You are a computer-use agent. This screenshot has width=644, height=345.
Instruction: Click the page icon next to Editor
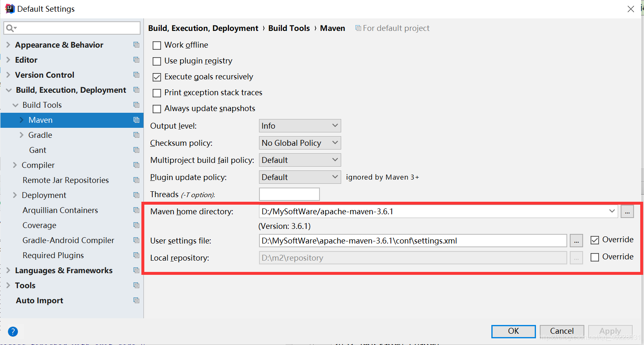click(136, 60)
